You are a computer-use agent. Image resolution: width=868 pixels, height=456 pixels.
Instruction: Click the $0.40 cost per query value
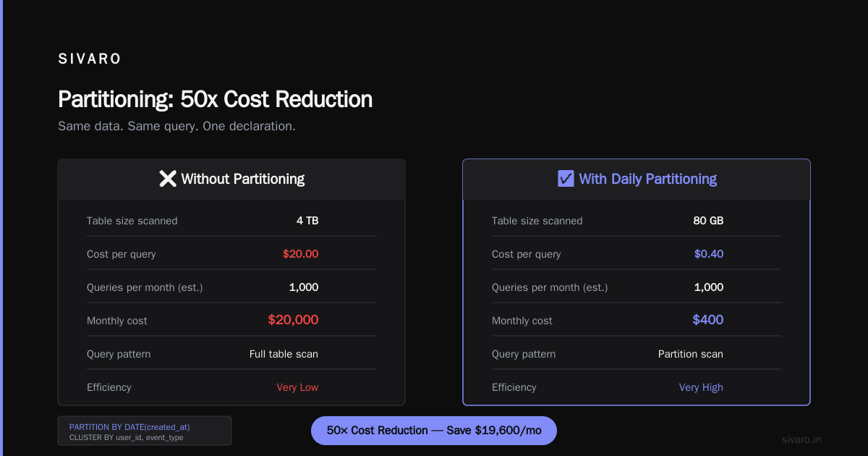[x=709, y=254]
